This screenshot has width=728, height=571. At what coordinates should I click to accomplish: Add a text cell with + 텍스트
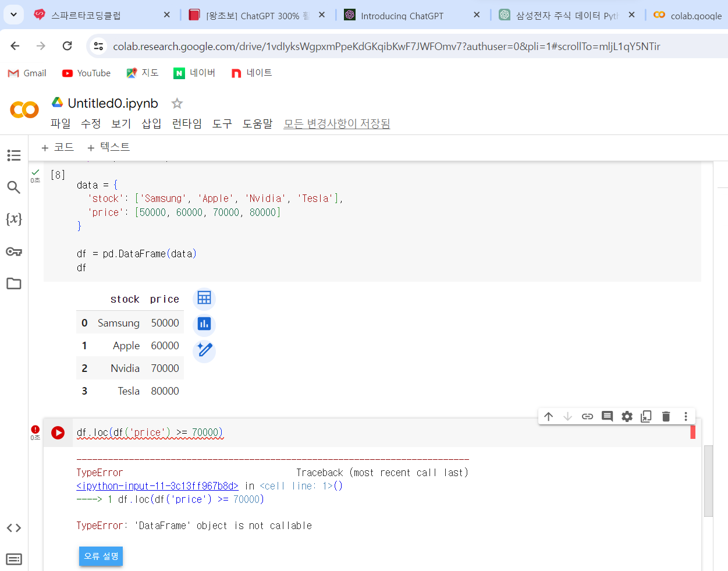tap(108, 147)
